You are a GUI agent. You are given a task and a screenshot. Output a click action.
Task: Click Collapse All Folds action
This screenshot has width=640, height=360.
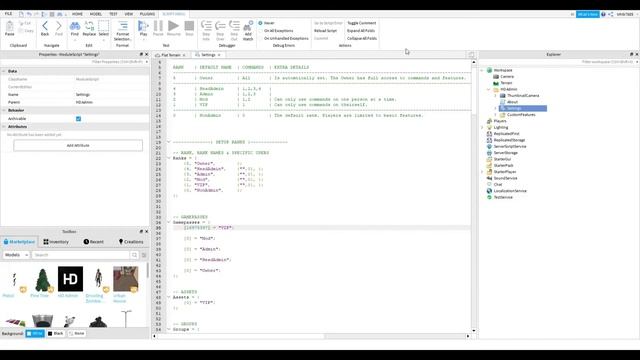pos(362,38)
